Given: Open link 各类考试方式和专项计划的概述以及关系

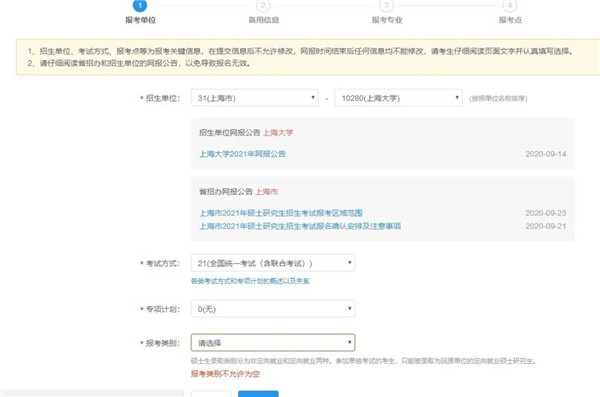Looking at the screenshot, I should [250, 281].
